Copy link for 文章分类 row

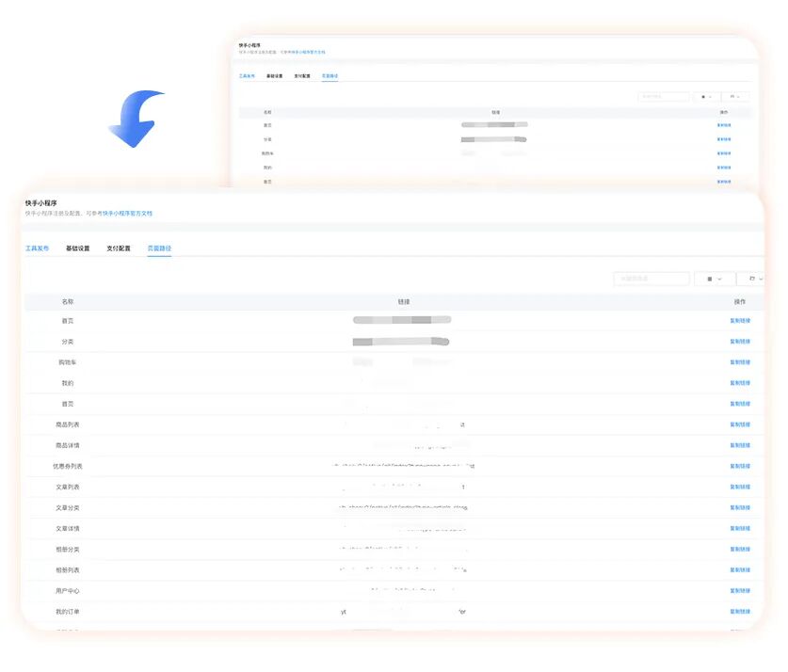pos(740,508)
